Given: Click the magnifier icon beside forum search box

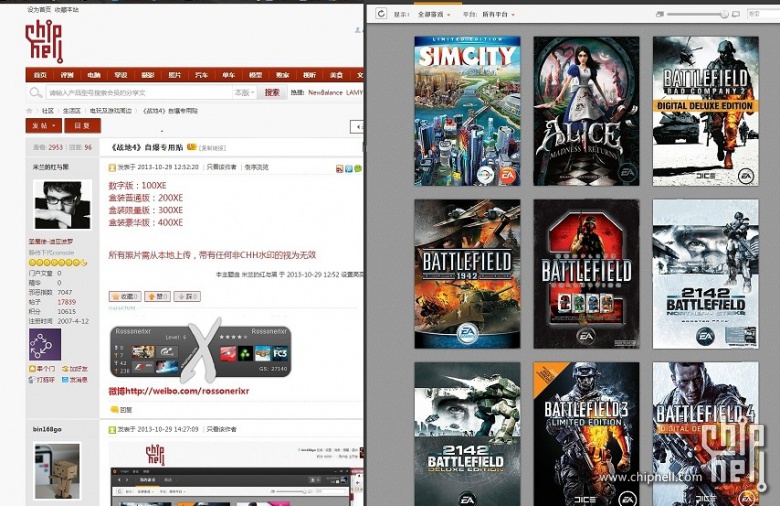Looking at the screenshot, I should click(35, 93).
